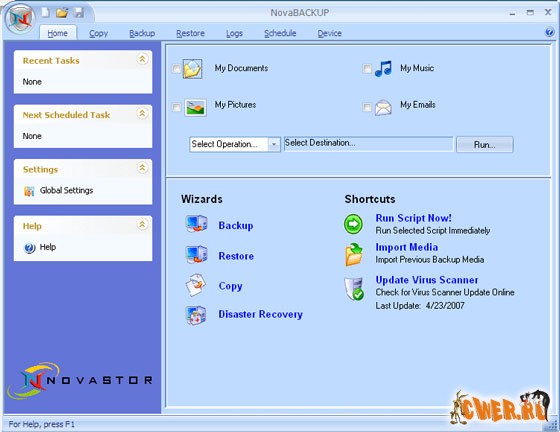This screenshot has width=560, height=432.
Task: Click the Backup wizard computer icon
Action: coord(196,224)
